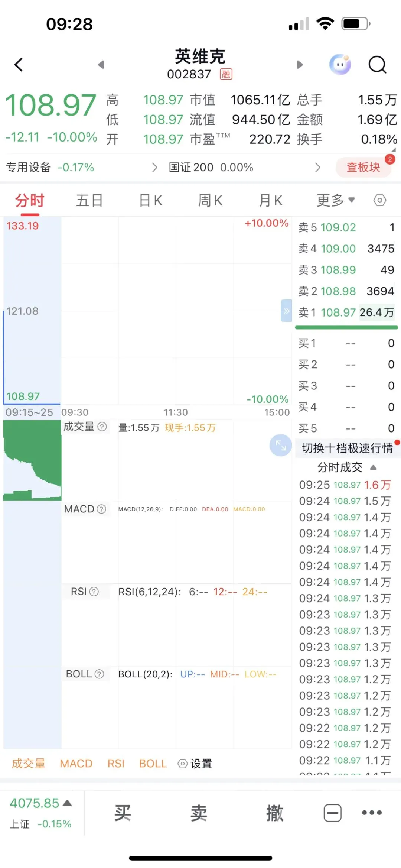Open help icon beside MACD
The image size is (401, 868).
click(x=101, y=509)
